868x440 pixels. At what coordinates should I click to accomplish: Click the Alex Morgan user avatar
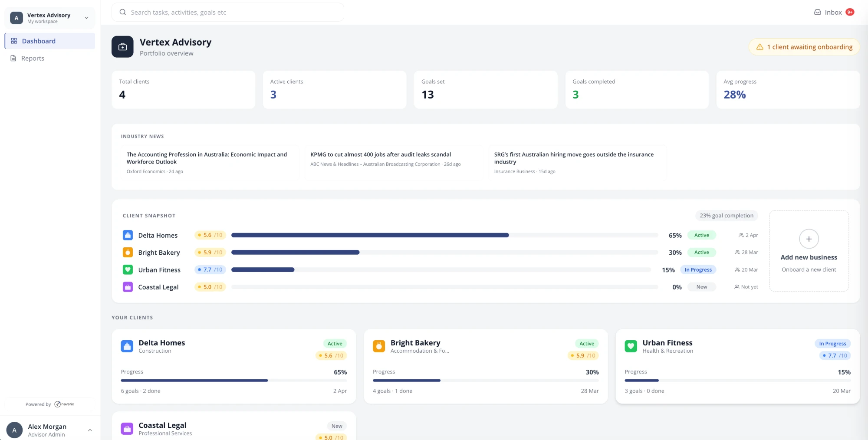pos(14,430)
